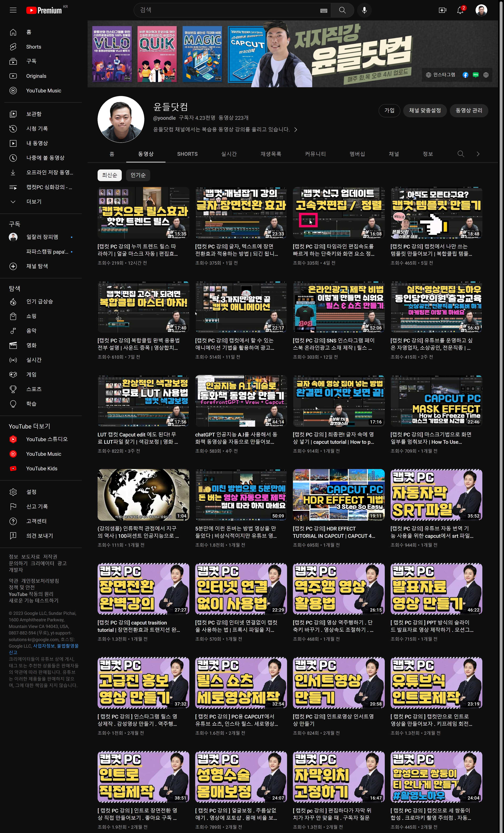This screenshot has height=833, width=504.
Task: Switch to 실시간 tab
Action: pyautogui.click(x=229, y=154)
